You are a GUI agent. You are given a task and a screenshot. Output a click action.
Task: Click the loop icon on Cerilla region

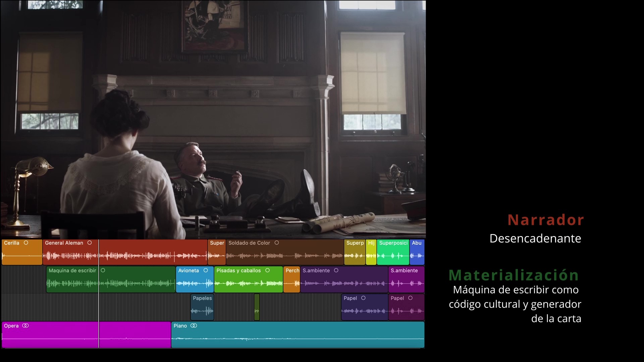[26, 243]
